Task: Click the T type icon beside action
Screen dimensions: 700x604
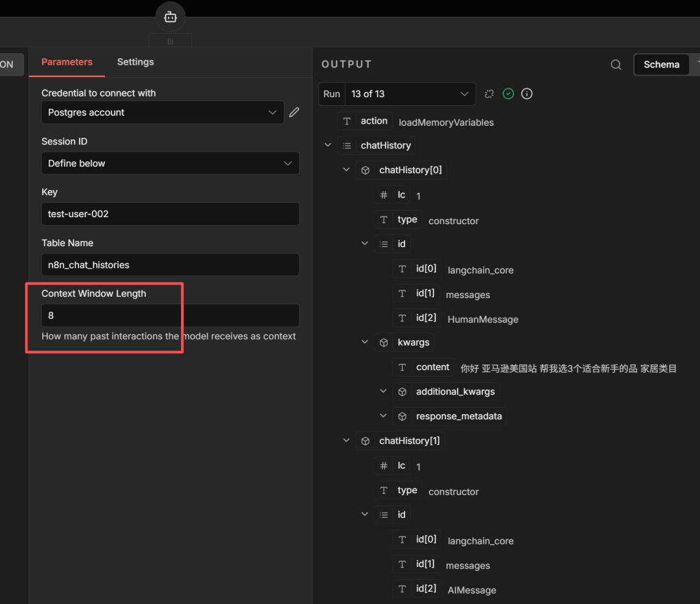Action: click(348, 121)
